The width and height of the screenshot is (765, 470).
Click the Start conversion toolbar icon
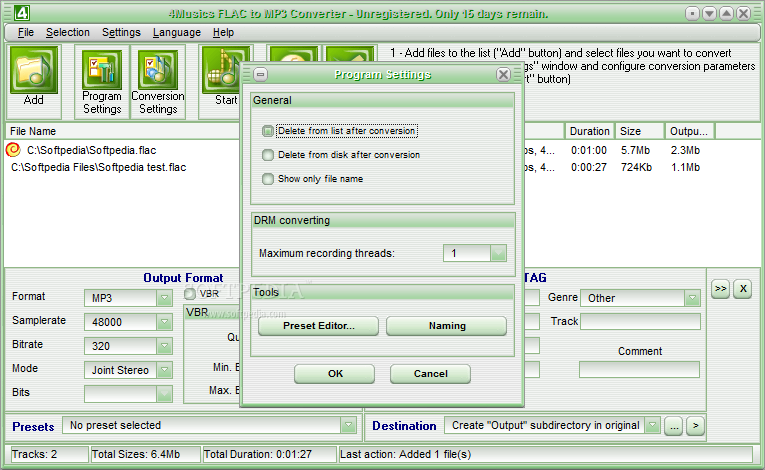click(222, 71)
